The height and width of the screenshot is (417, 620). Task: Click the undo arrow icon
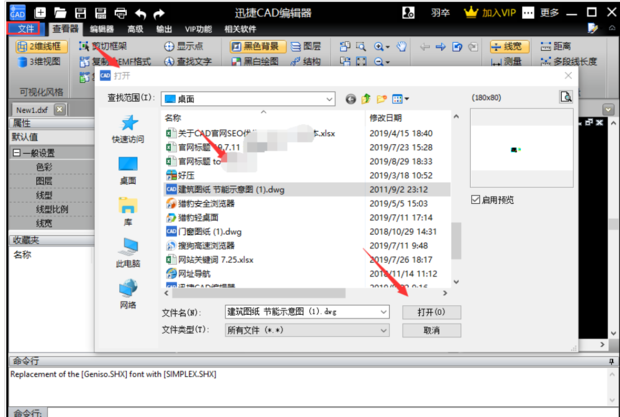click(x=140, y=14)
